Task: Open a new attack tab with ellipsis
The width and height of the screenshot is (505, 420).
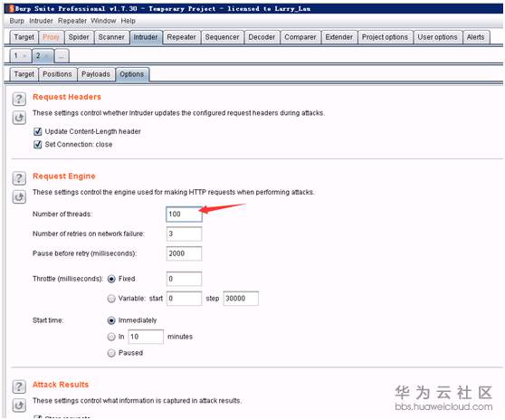Action: (62, 56)
